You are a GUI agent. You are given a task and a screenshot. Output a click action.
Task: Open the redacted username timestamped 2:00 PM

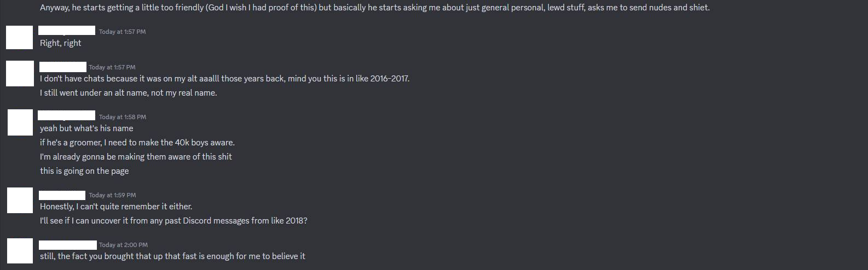[x=68, y=245]
